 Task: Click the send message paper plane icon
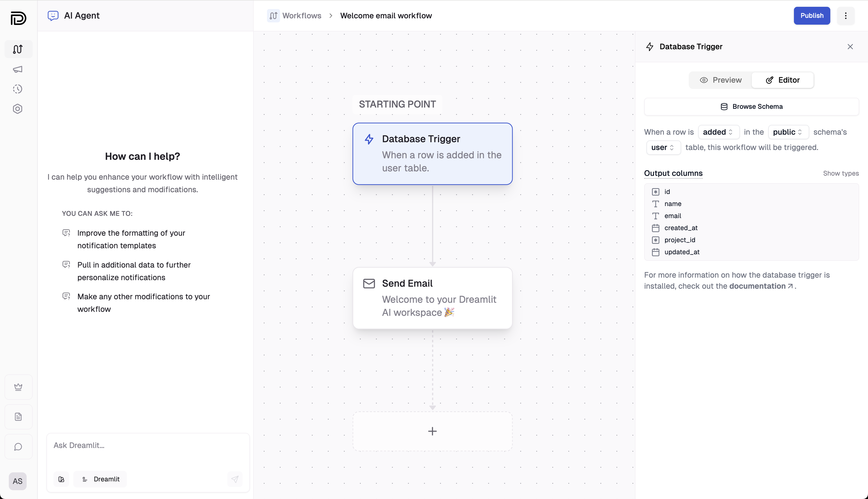(235, 479)
